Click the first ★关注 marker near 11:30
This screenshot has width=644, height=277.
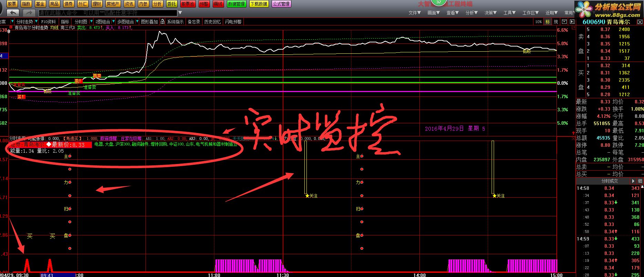311,196
